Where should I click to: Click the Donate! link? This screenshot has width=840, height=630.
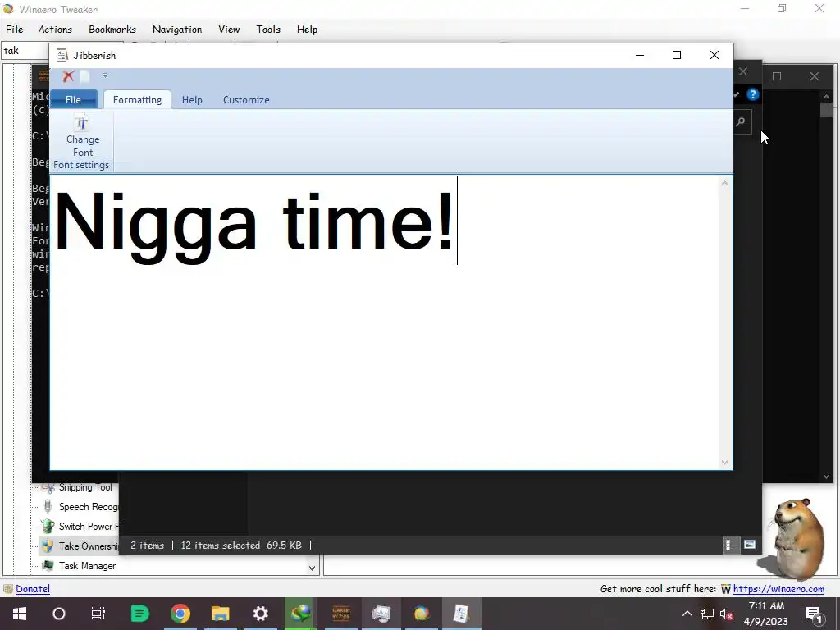pyautogui.click(x=33, y=589)
